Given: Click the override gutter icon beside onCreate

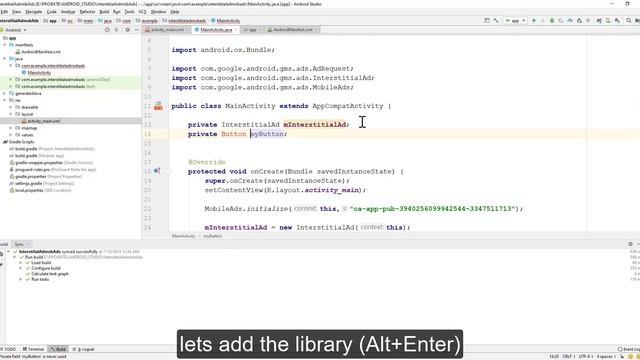Looking at the screenshot, I should [157, 171].
